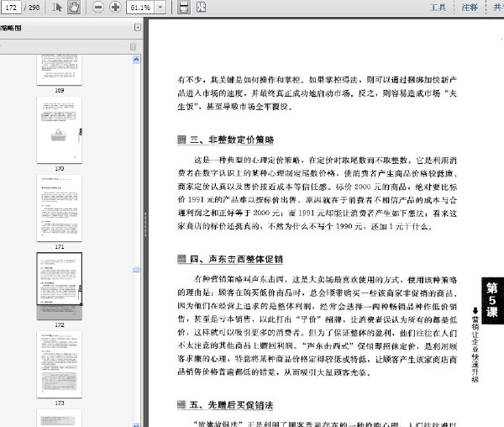Delete selected page thumbnail via trash icon
Screen dimensions: 504x427
pyautogui.click(x=133, y=46)
